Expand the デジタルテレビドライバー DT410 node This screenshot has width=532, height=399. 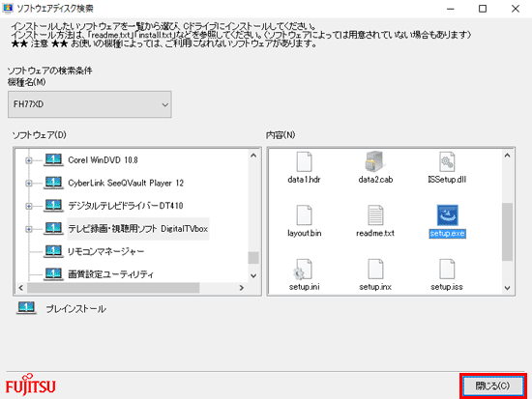[x=29, y=206]
